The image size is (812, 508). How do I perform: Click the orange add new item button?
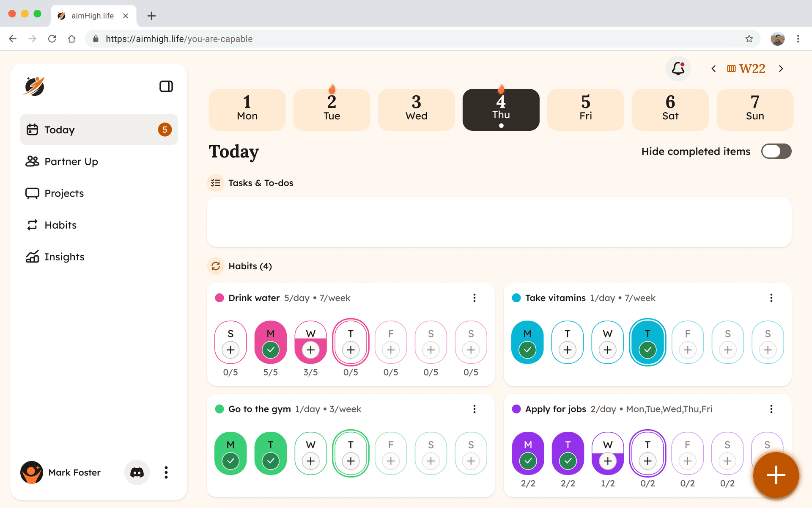tap(776, 475)
